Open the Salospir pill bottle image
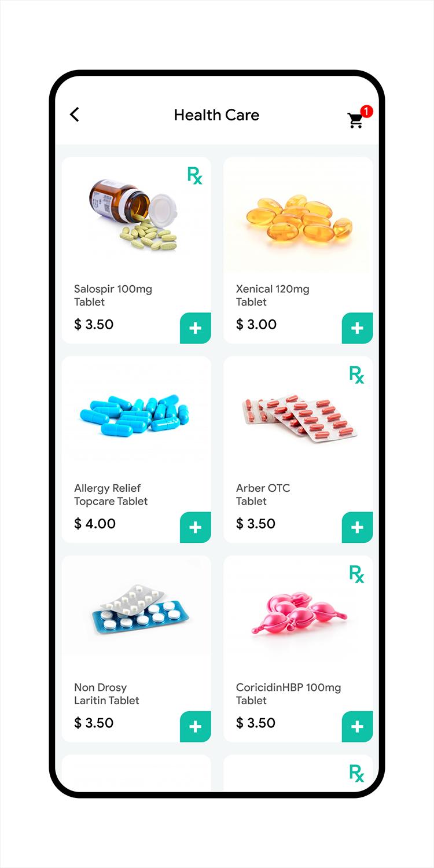434x868 pixels. coord(133,214)
